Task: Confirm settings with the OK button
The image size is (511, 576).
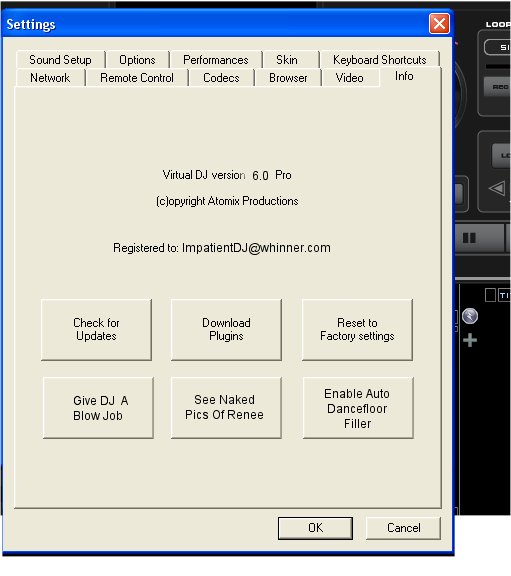Action: pos(315,528)
